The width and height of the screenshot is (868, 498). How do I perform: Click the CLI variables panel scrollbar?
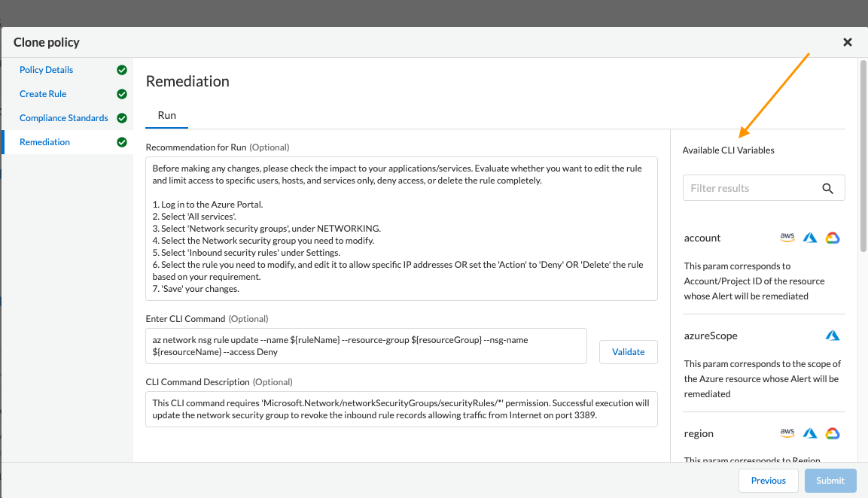click(863, 156)
